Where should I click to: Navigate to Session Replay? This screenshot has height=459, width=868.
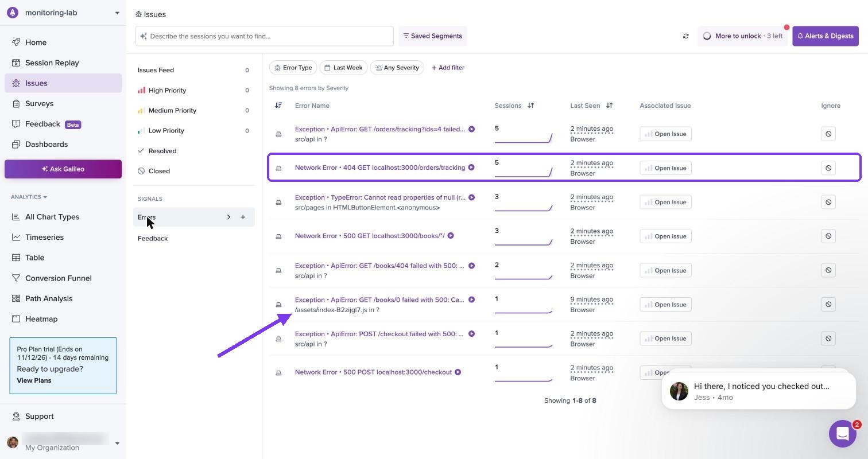pos(52,63)
